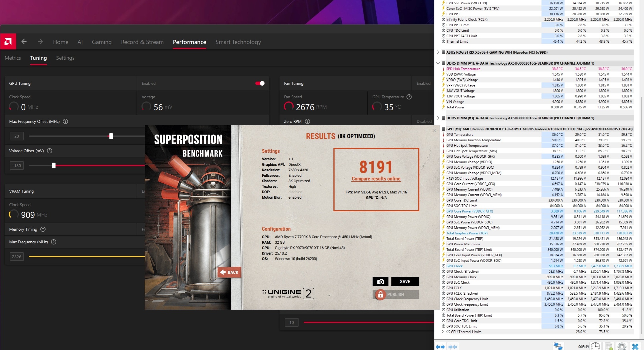This screenshot has width=644, height=350.
Task: Collapse the DDR5 DIMM #1 sensor group
Action: [438, 63]
